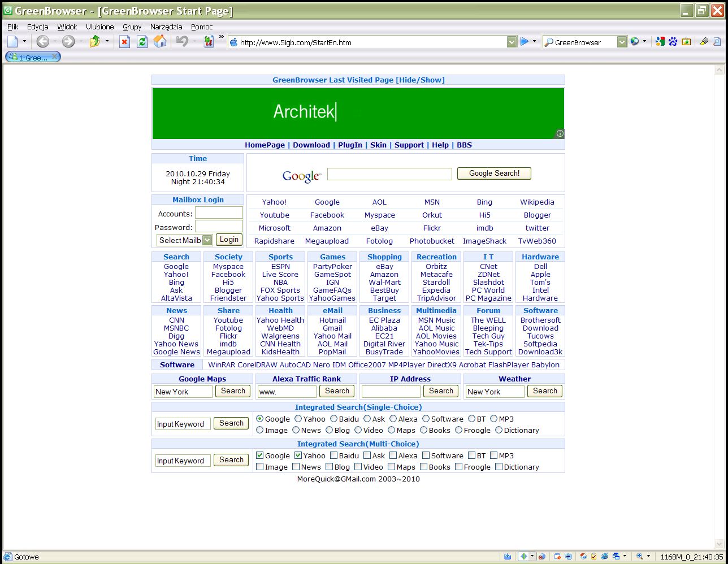Click the Weather Search button
Image resolution: width=728 pixels, height=564 pixels.
pos(545,391)
